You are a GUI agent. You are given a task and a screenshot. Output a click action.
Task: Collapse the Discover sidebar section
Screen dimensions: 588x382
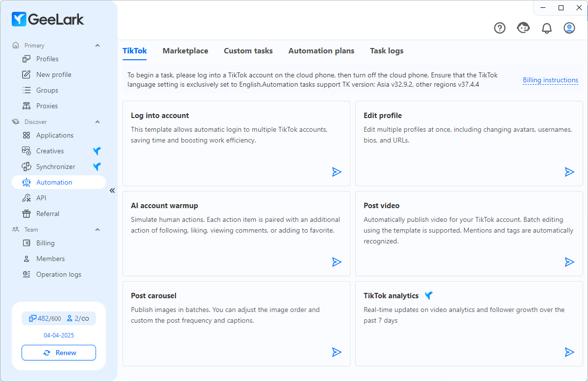click(97, 122)
